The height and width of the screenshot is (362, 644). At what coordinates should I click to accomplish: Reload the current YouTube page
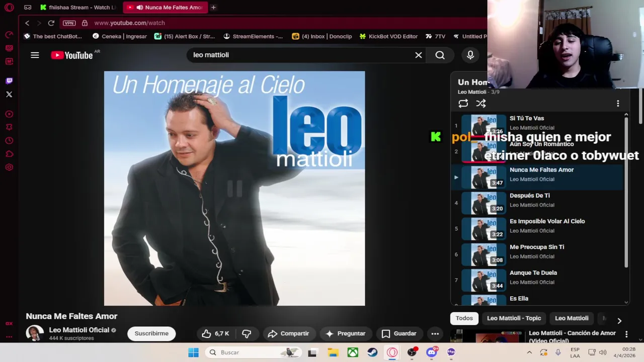click(x=51, y=23)
